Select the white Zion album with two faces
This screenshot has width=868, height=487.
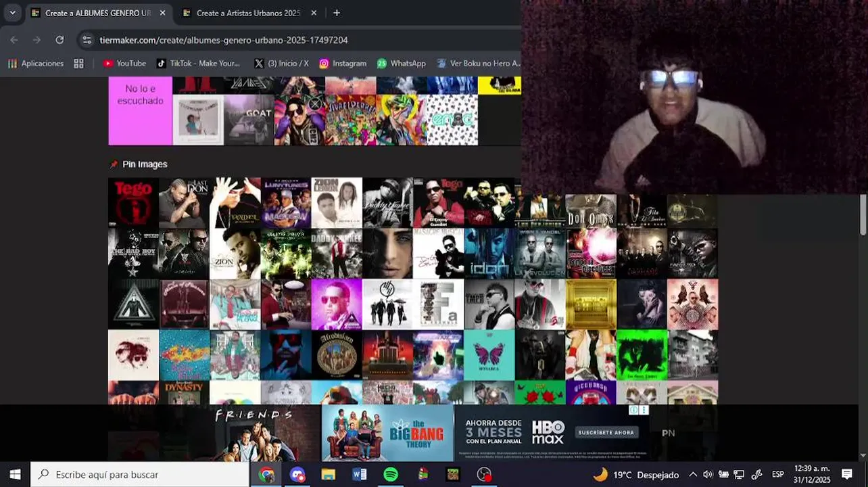(337, 202)
